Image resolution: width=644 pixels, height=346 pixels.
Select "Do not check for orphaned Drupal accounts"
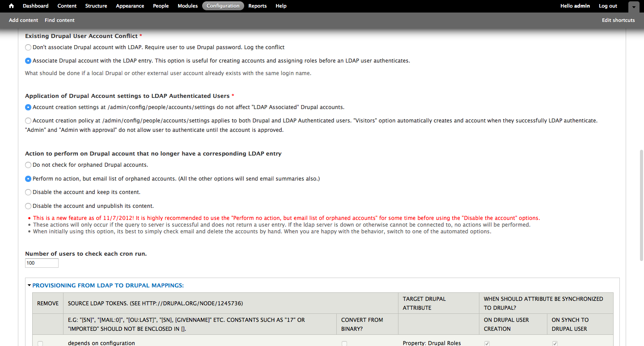pos(28,165)
